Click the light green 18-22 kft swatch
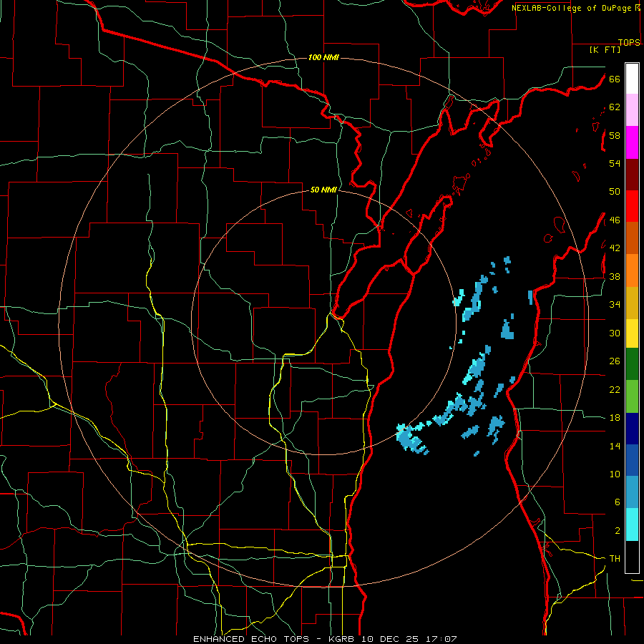The image size is (644, 644). (x=632, y=396)
